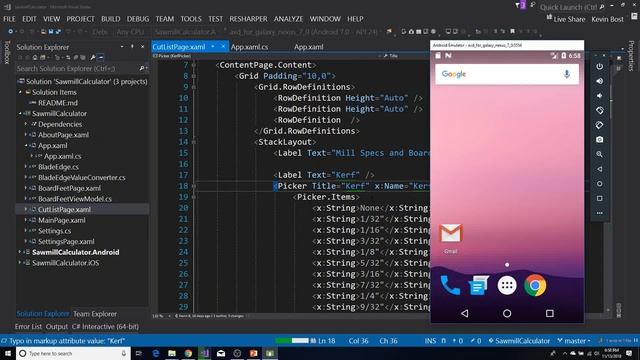Open the Windows Start menu
The height and width of the screenshot is (360, 640).
[8, 353]
